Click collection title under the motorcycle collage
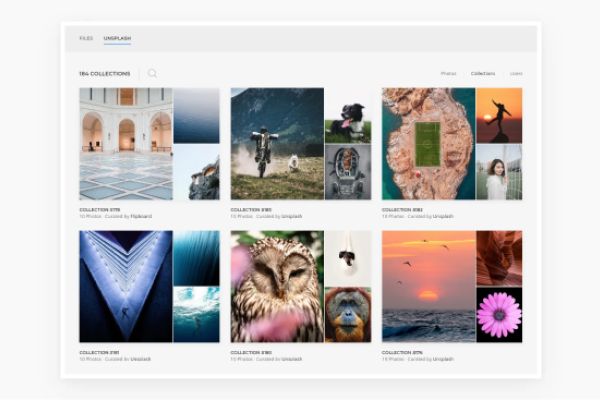The height and width of the screenshot is (400, 600). coord(251,210)
